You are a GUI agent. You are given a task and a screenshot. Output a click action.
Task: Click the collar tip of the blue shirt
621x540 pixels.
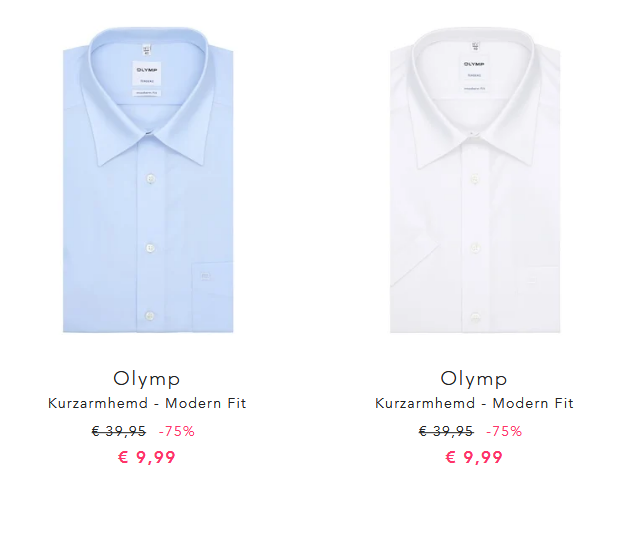click(101, 162)
